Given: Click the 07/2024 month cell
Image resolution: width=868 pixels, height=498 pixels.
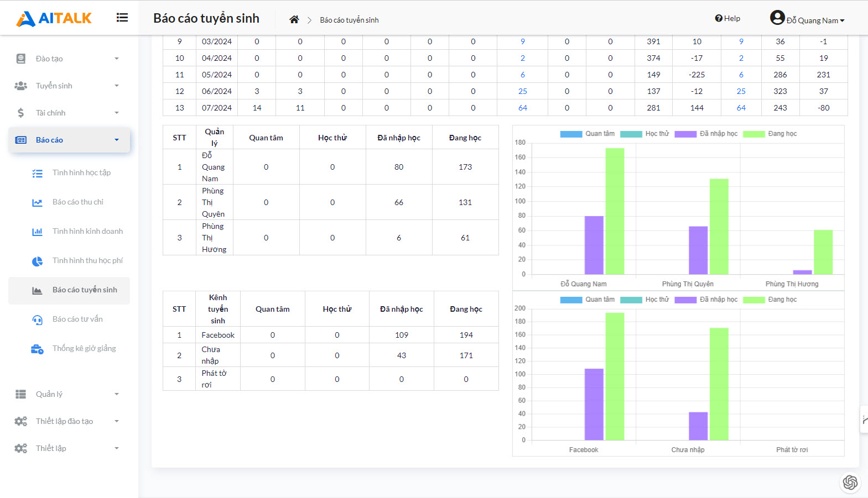Looking at the screenshot, I should click(x=217, y=108).
